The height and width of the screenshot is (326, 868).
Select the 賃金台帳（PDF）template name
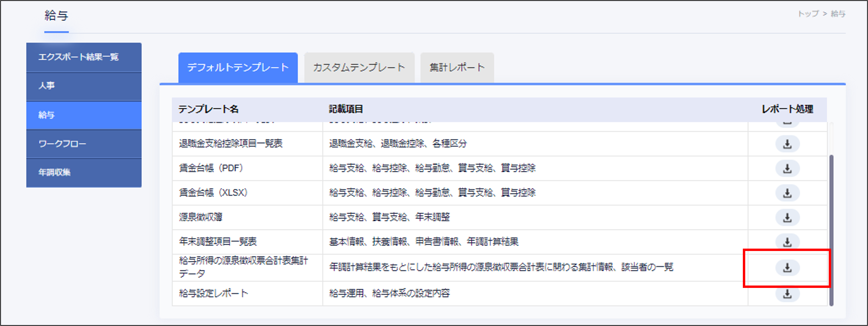tap(211, 168)
